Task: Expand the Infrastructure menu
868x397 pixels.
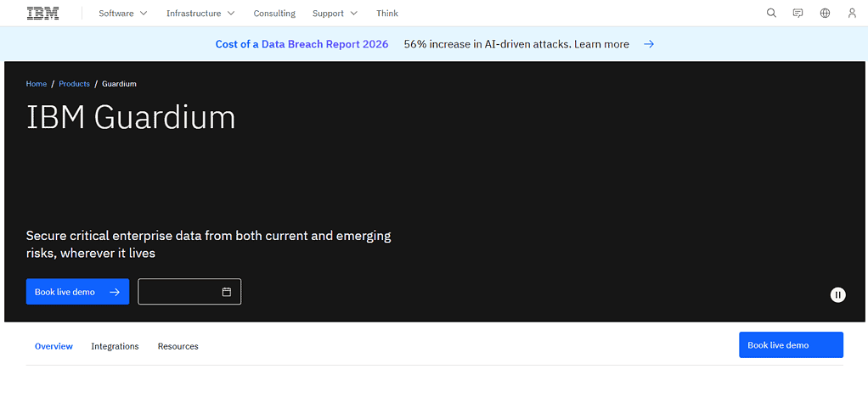Action: pos(200,14)
